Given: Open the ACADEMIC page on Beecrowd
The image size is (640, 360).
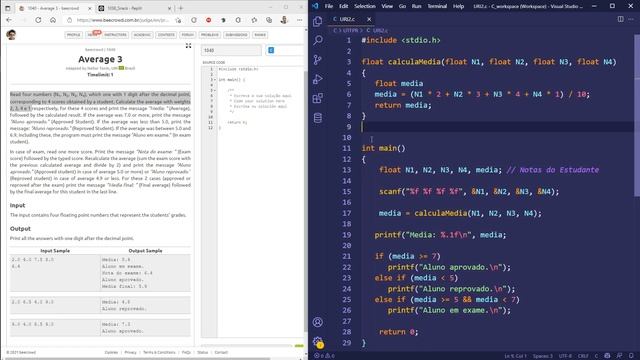Looking at the screenshot, I should tap(142, 35).
